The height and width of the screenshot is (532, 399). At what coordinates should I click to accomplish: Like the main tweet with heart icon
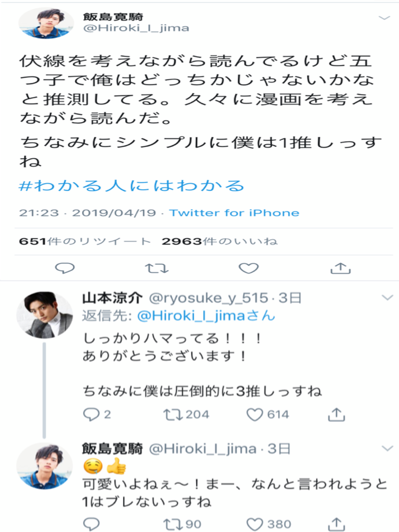249,268
